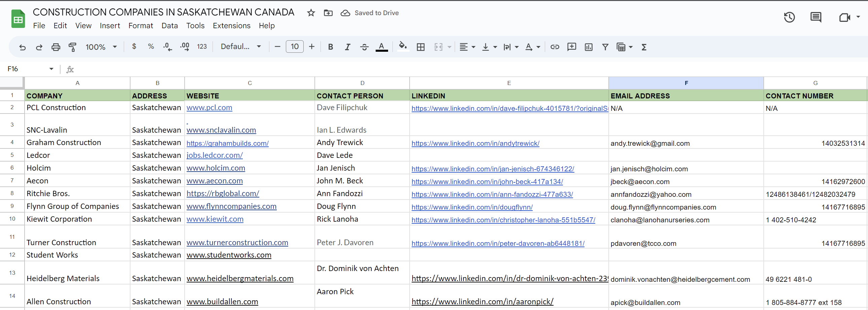The width and height of the screenshot is (868, 310).
Task: Open Doug Flynn's LinkedIn link
Action: pos(472,207)
